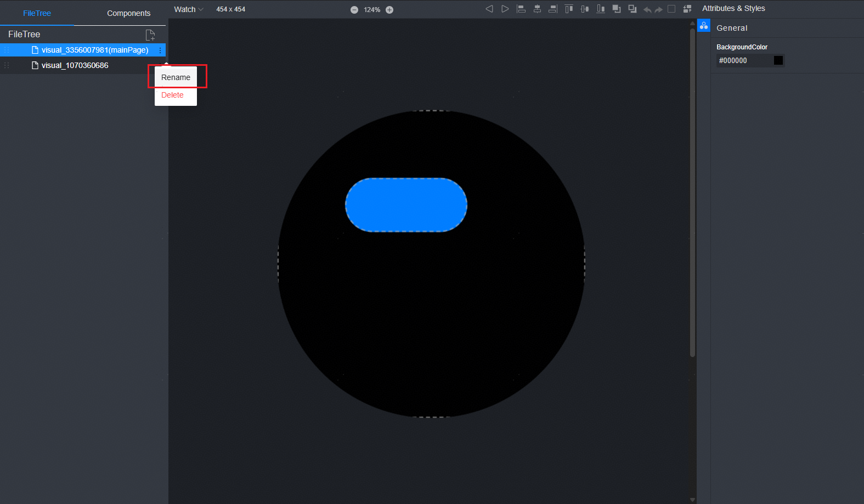The height and width of the screenshot is (504, 864).
Task: Click the align top toolbar icon
Action: pyautogui.click(x=569, y=9)
